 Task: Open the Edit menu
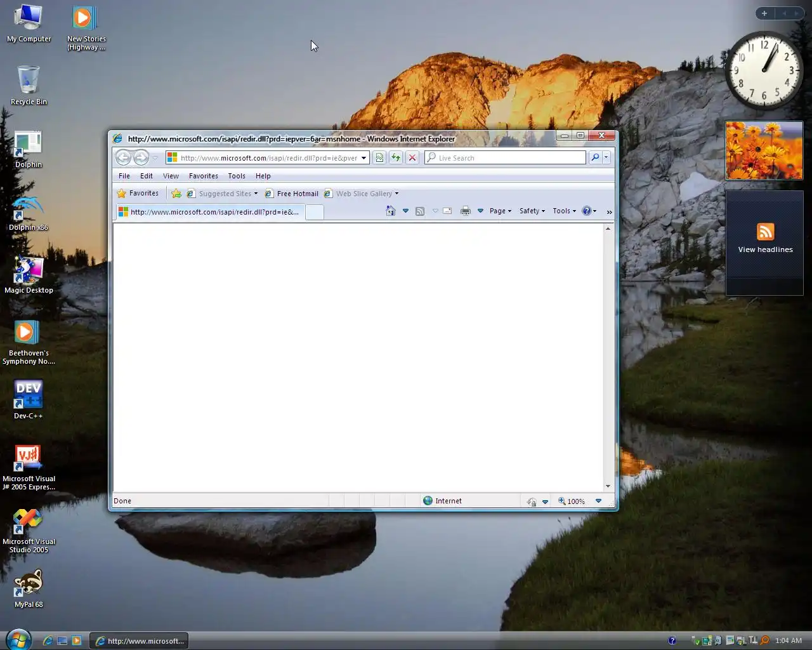147,176
